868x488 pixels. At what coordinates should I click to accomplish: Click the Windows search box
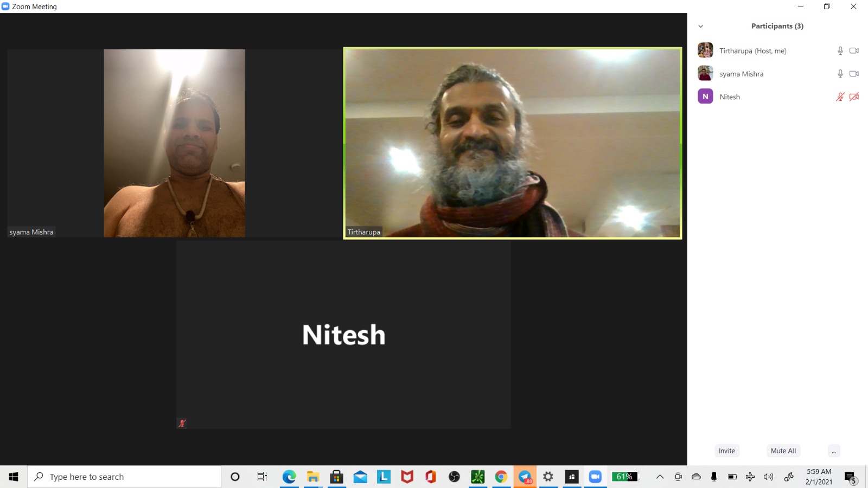(x=125, y=477)
